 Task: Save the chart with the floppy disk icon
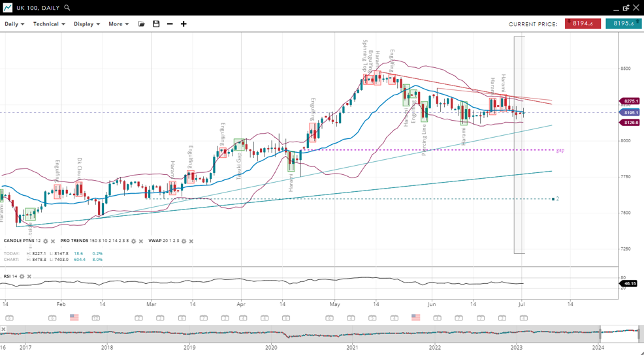(156, 24)
